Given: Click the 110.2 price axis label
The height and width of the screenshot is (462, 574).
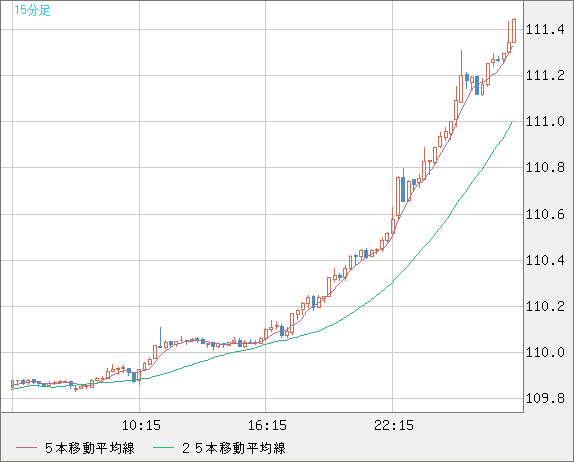Looking at the screenshot, I should [545, 306].
